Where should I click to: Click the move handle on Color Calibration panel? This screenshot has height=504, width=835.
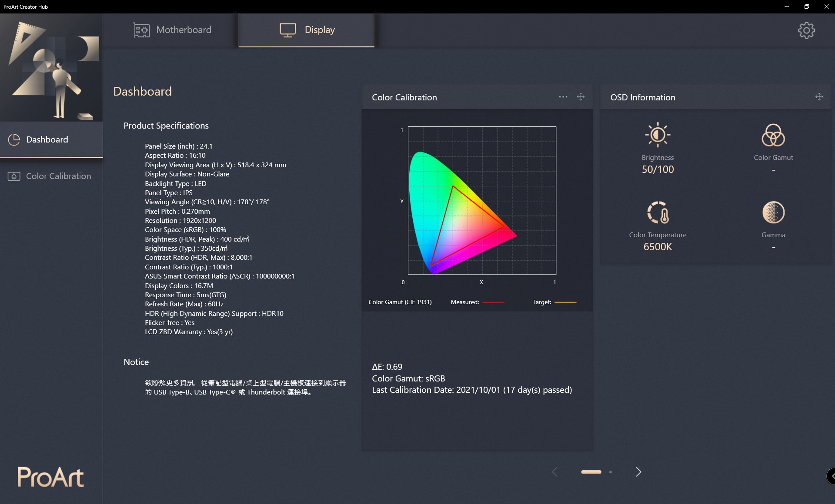(x=581, y=97)
